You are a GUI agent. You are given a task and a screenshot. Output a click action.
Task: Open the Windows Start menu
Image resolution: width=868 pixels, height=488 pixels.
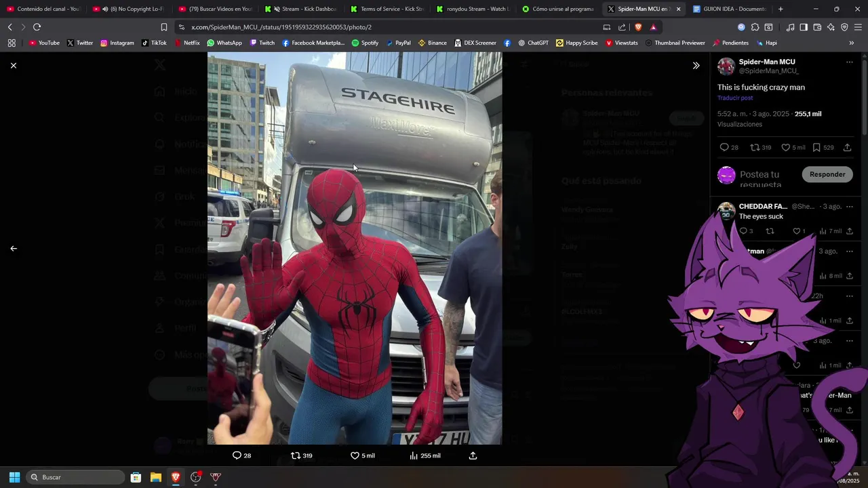pos(14,477)
